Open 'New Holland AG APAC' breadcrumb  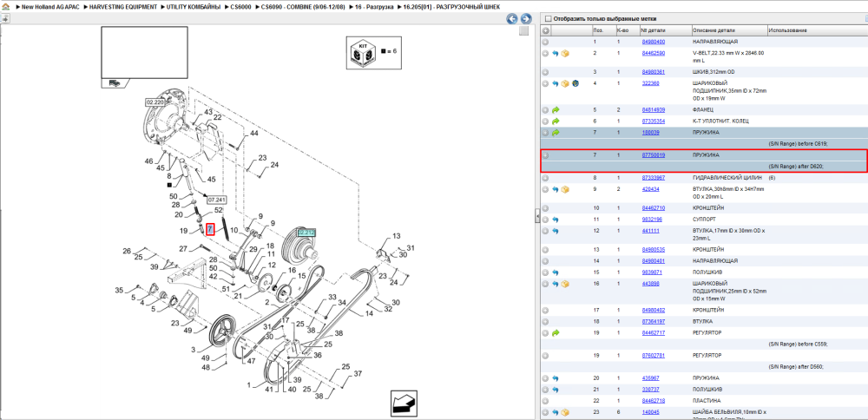tap(52, 7)
